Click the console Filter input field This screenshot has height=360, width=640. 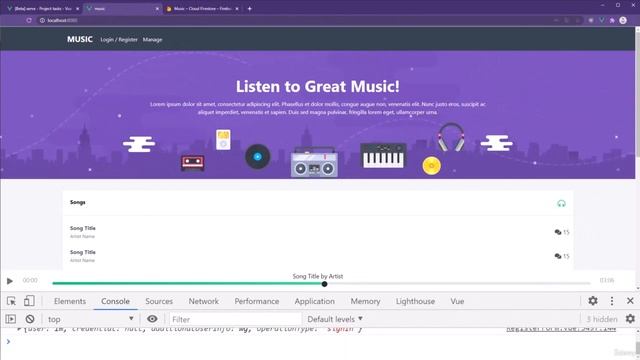tap(235, 319)
